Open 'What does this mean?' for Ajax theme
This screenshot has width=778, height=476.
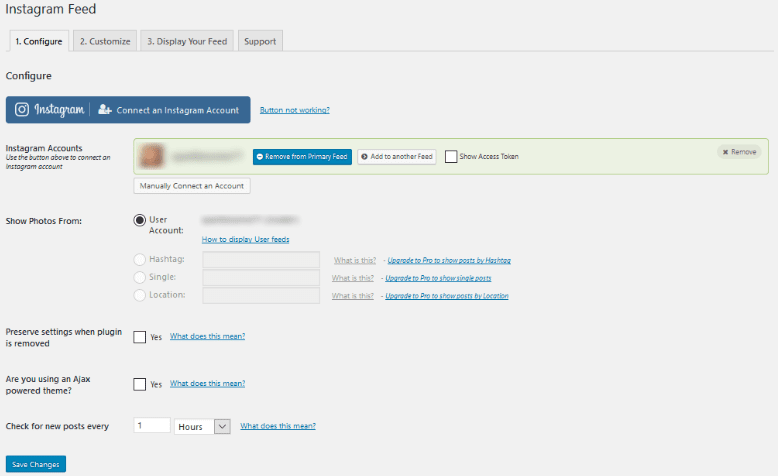tap(207, 383)
